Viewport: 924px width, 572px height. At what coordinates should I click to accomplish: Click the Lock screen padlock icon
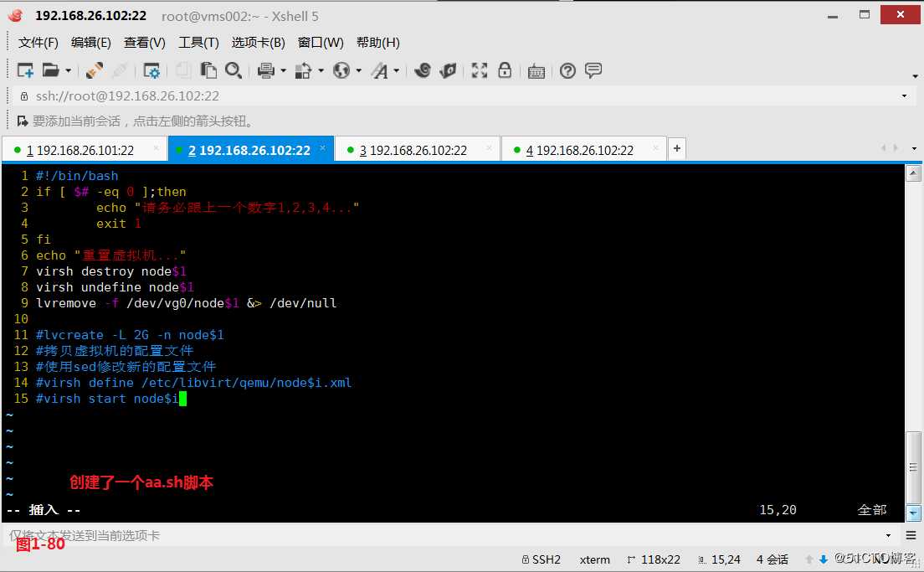[x=505, y=70]
